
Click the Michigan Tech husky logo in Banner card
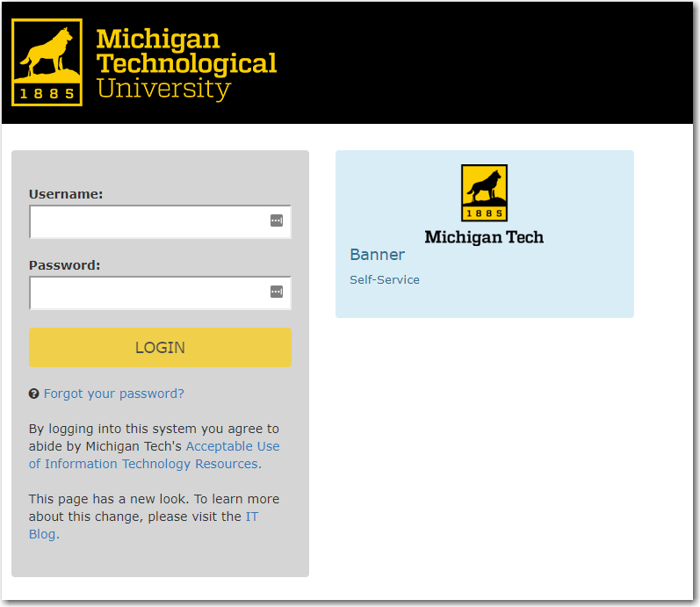coord(484,193)
